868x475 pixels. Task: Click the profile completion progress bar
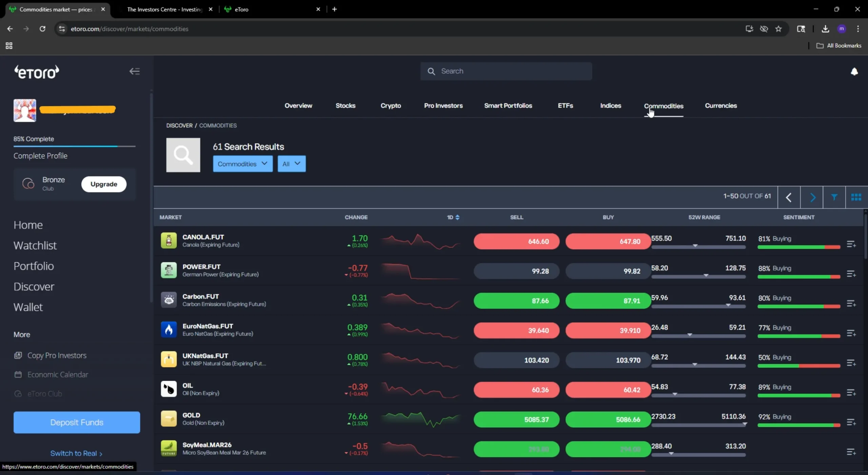tap(75, 146)
